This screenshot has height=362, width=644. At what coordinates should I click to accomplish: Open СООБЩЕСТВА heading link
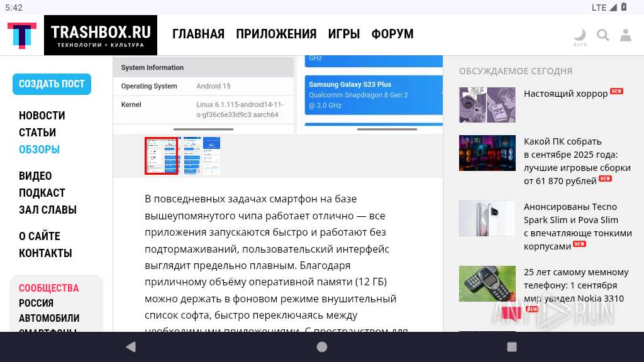pos(49,288)
